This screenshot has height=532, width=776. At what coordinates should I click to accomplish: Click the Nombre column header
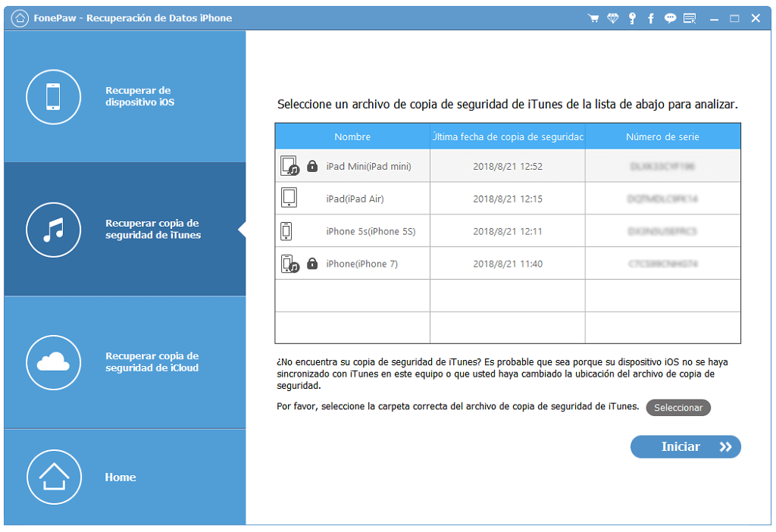click(352, 136)
